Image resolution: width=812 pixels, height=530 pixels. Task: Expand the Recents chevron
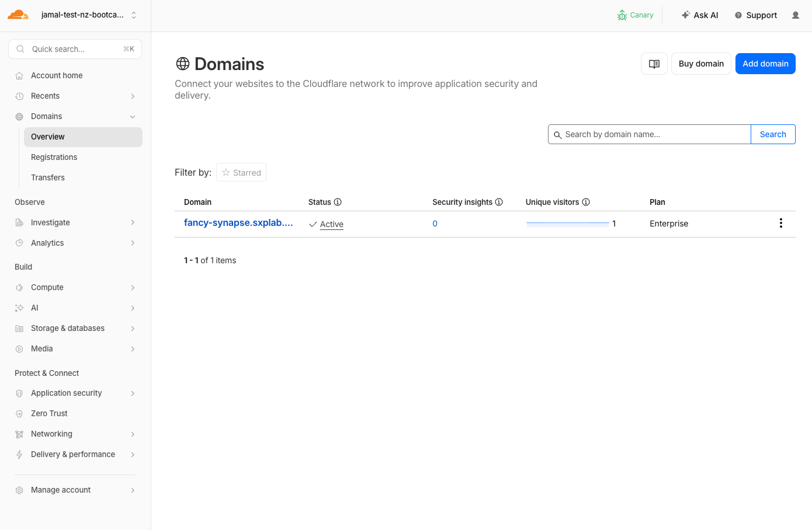(133, 96)
